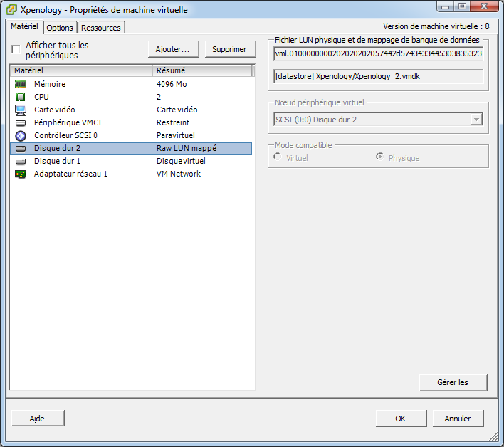Select the Carte vidéo hardware label
The height and width of the screenshot is (447, 504).
click(55, 110)
